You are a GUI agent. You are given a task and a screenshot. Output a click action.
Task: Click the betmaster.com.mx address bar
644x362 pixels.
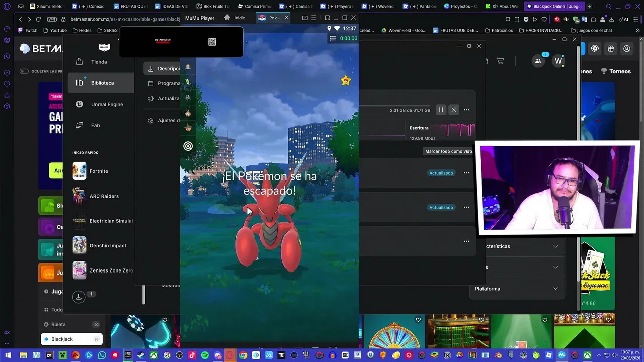pyautogui.click(x=125, y=19)
